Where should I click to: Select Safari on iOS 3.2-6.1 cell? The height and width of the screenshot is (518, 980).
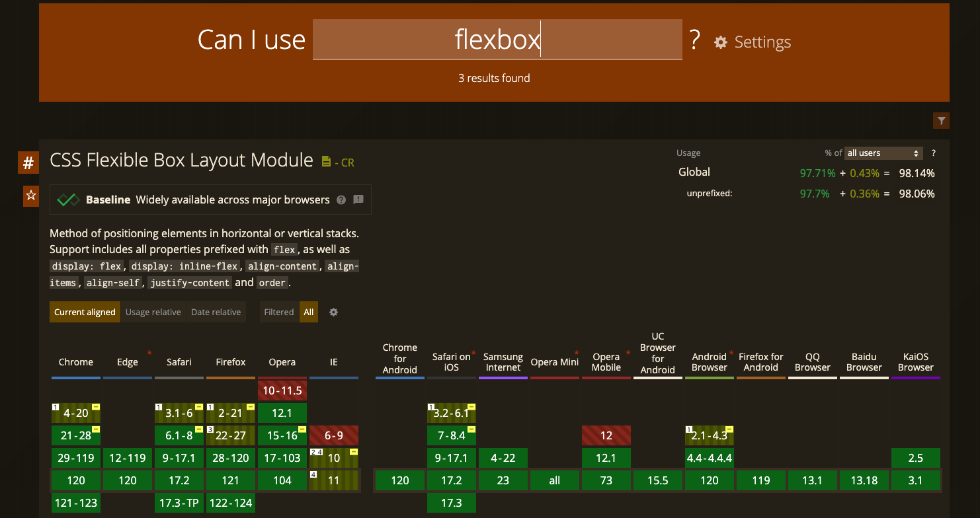click(x=452, y=413)
